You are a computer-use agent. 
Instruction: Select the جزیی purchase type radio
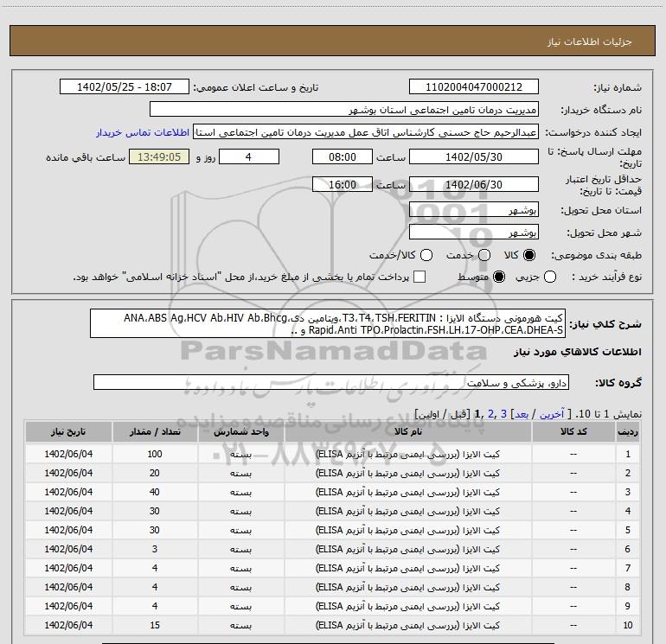pyautogui.click(x=550, y=277)
